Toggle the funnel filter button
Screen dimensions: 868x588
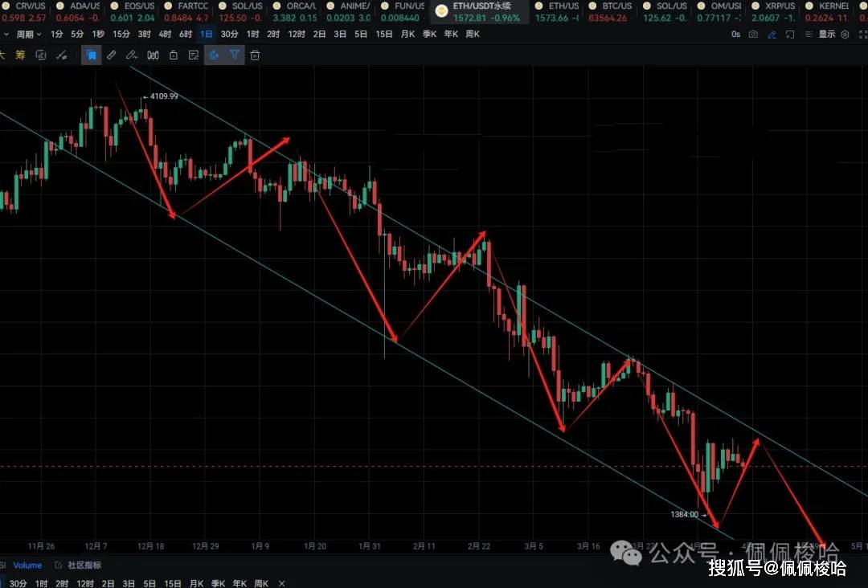235,55
